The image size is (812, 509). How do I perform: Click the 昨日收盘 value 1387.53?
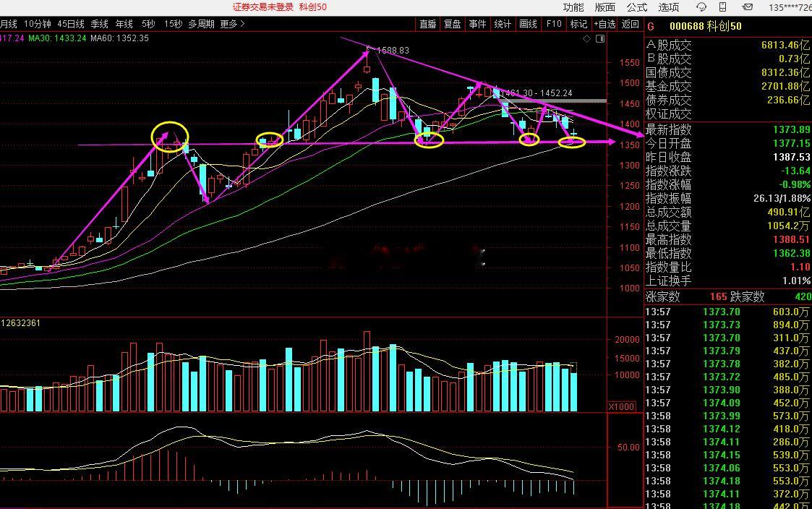click(x=791, y=157)
